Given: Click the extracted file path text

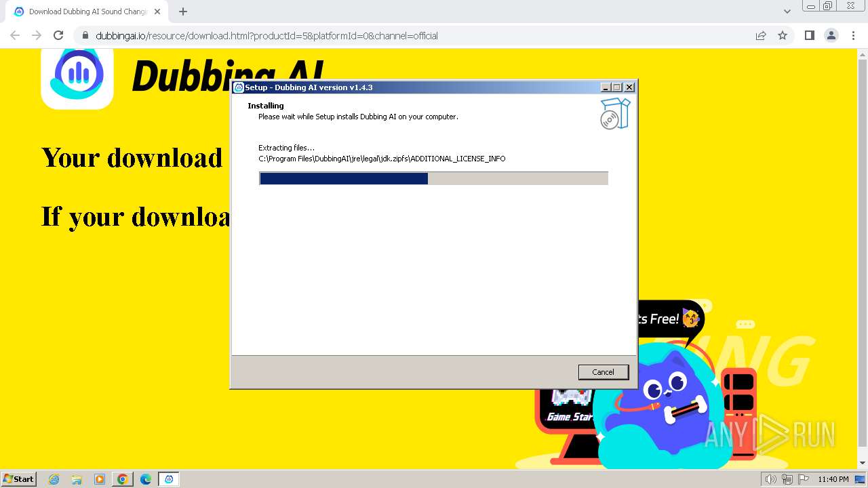Looking at the screenshot, I should click(x=382, y=159).
